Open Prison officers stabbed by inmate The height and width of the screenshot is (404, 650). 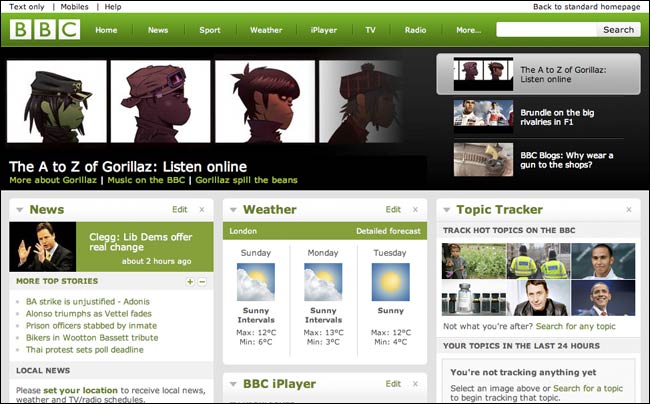click(x=92, y=326)
